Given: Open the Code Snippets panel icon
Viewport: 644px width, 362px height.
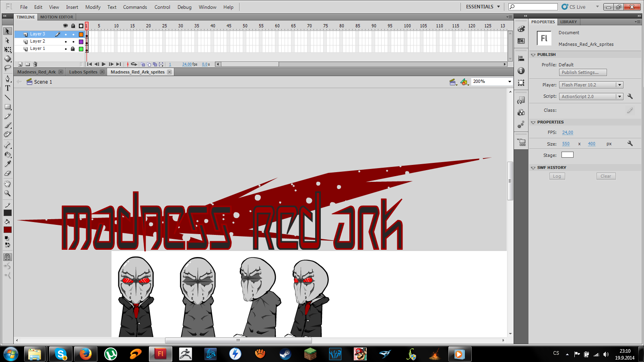Looking at the screenshot, I should (x=521, y=100).
